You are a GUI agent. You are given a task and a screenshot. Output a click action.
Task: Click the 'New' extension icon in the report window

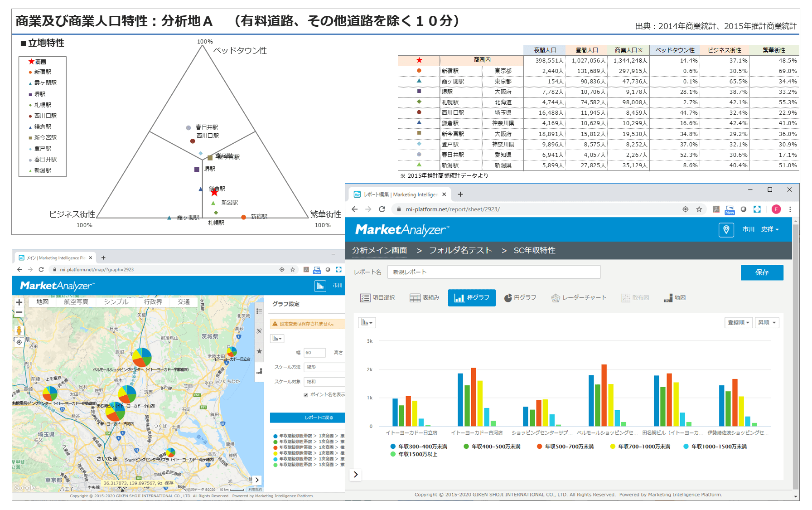pyautogui.click(x=730, y=210)
